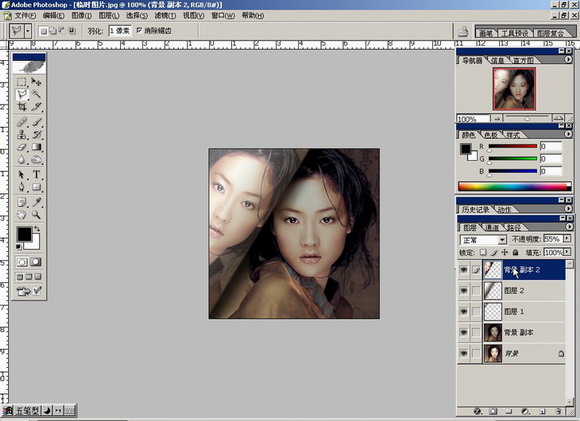580x421 pixels.
Task: Open the 滤镜 menu
Action: 165,16
